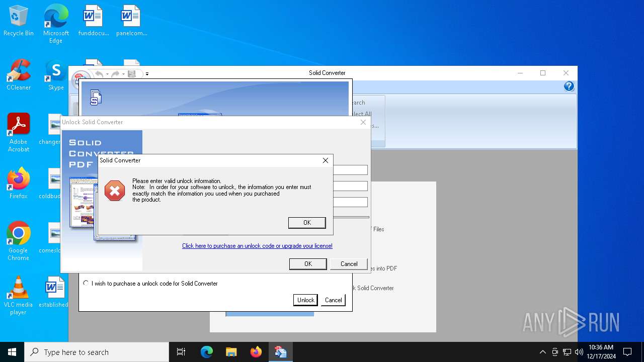The image size is (644, 362).
Task: Click the first input field in Unlock dialog
Action: click(x=351, y=170)
